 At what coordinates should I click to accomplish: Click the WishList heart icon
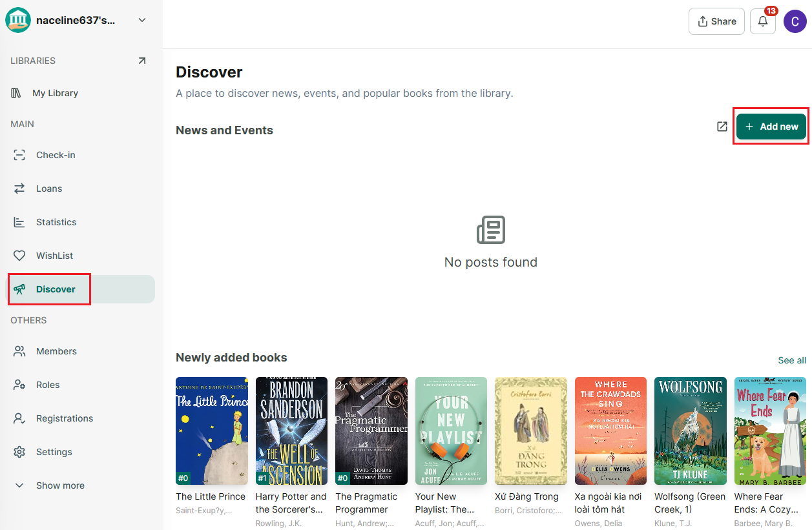tap(19, 256)
